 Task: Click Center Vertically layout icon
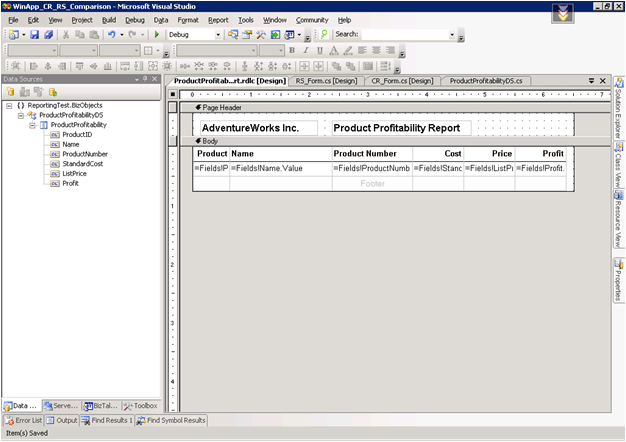(318, 66)
